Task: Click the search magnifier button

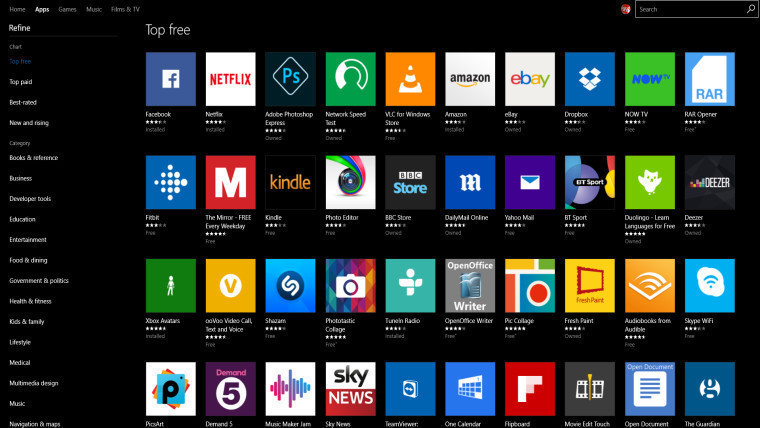Action: coord(751,9)
